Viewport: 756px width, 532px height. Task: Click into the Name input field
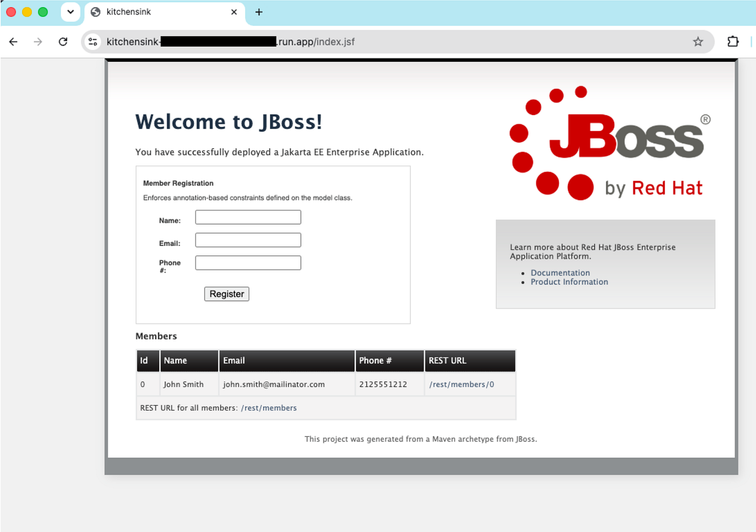[x=248, y=217]
